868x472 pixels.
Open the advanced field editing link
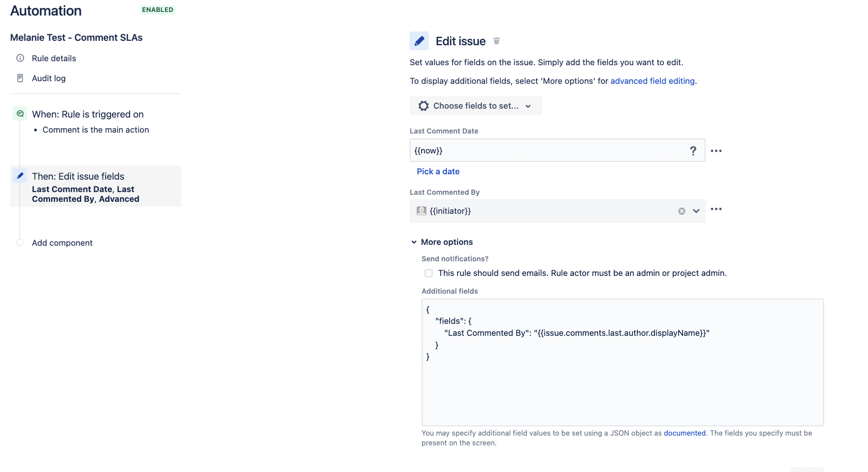(x=652, y=81)
